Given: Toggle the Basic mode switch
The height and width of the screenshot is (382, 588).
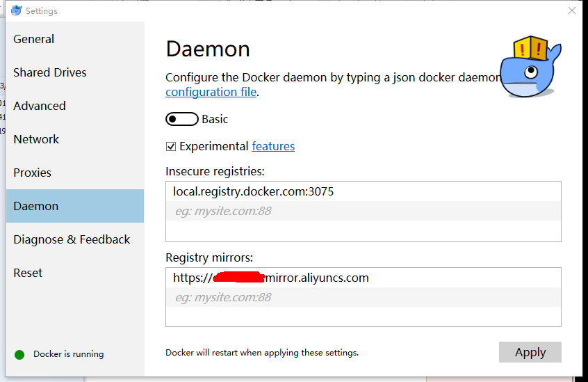Looking at the screenshot, I should [x=181, y=119].
